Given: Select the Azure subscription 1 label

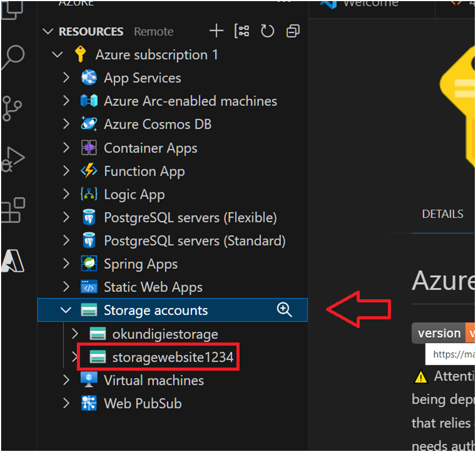Looking at the screenshot, I should (156, 55).
